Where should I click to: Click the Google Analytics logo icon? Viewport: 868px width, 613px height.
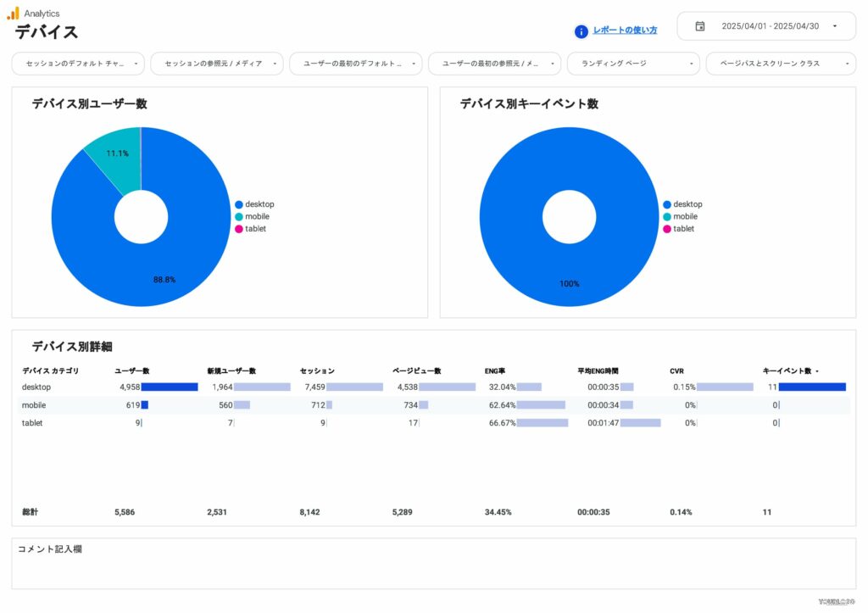13,13
